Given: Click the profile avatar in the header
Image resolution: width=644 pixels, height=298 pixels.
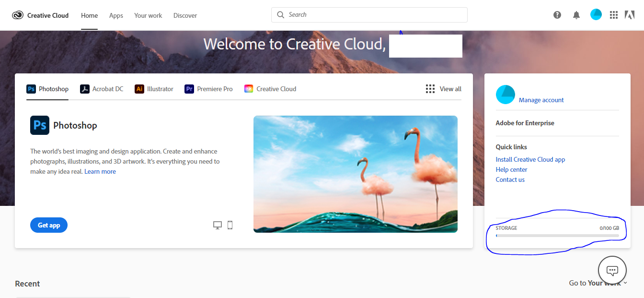Looking at the screenshot, I should pos(596,14).
